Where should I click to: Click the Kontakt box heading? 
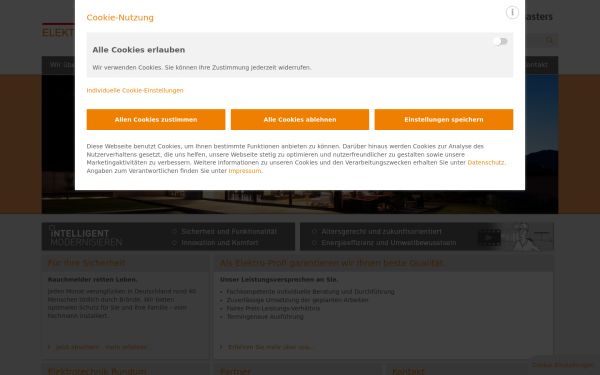click(x=408, y=371)
